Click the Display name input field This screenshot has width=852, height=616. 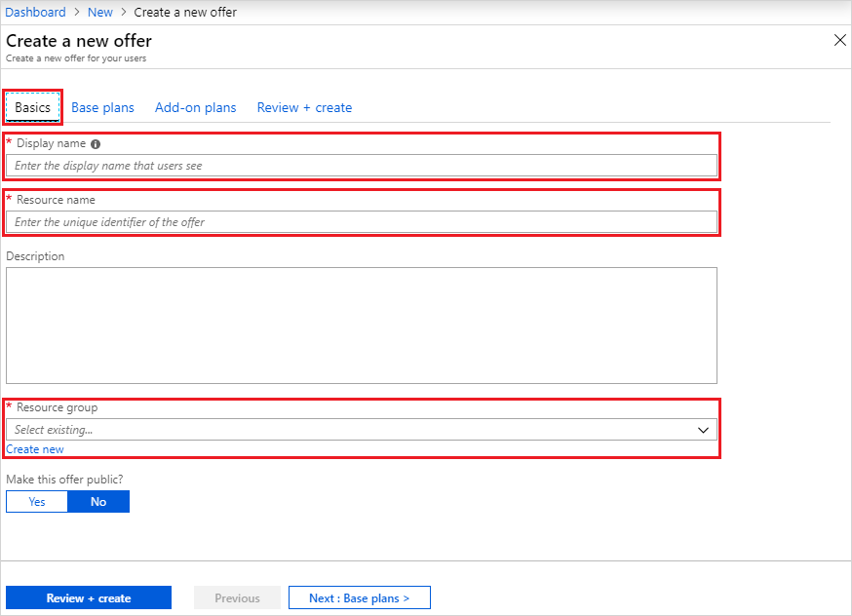click(x=361, y=165)
